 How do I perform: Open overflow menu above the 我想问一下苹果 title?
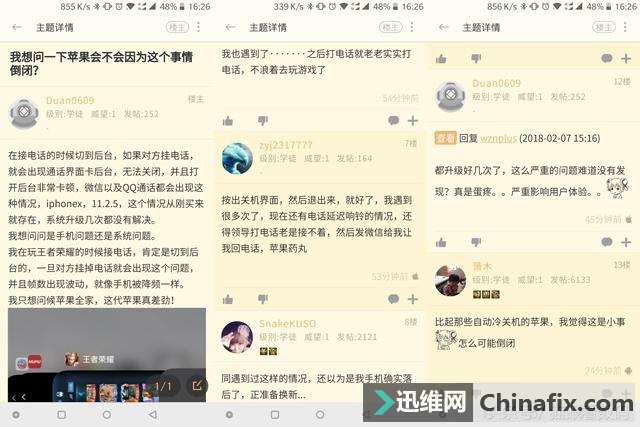pos(199,27)
